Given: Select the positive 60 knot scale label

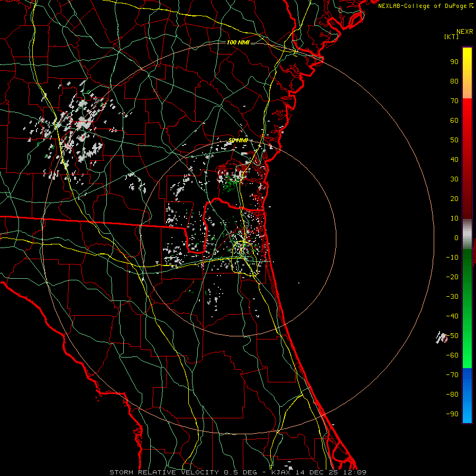Looking at the screenshot, I should pyautogui.click(x=454, y=121).
